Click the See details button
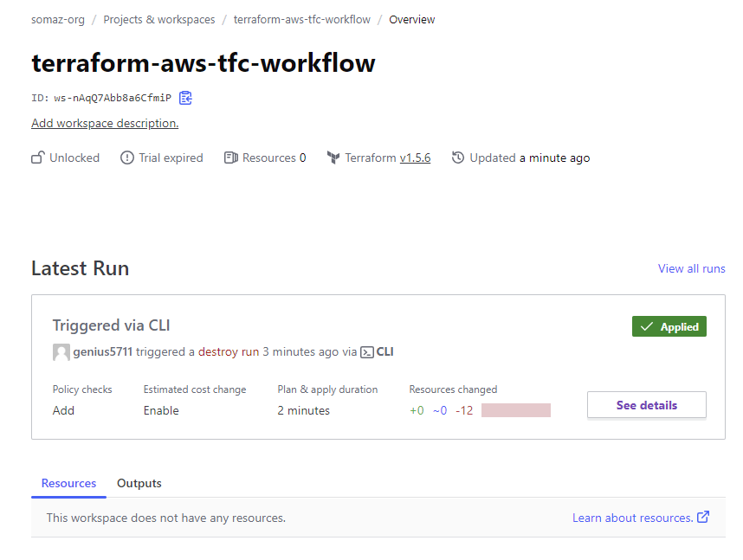This screenshot has height=560, width=743. point(647,405)
